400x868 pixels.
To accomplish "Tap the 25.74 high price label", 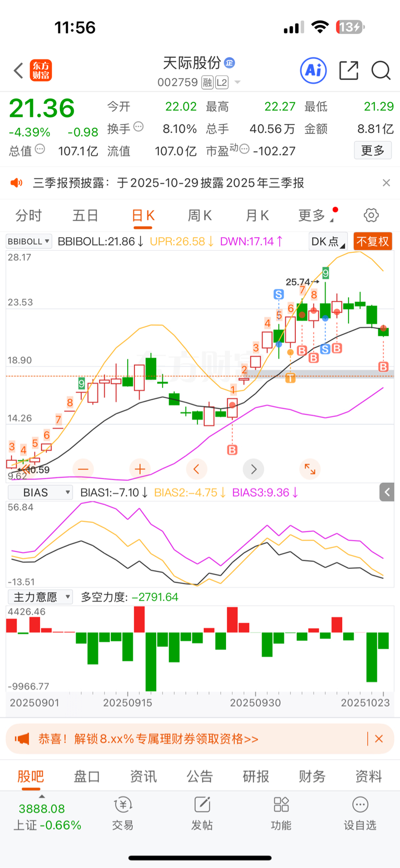I will (298, 282).
